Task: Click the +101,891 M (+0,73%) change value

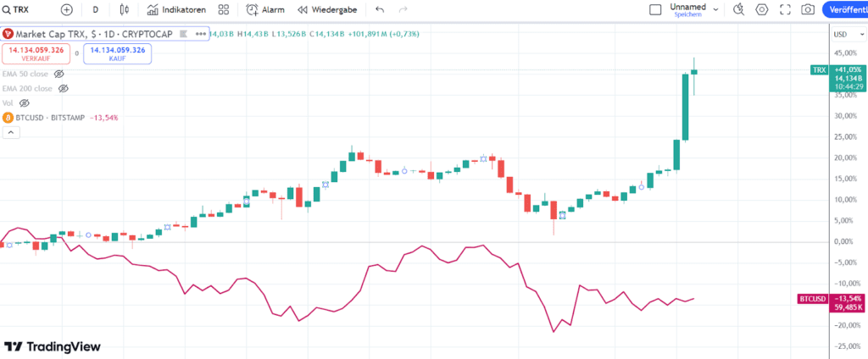Action: tap(383, 34)
